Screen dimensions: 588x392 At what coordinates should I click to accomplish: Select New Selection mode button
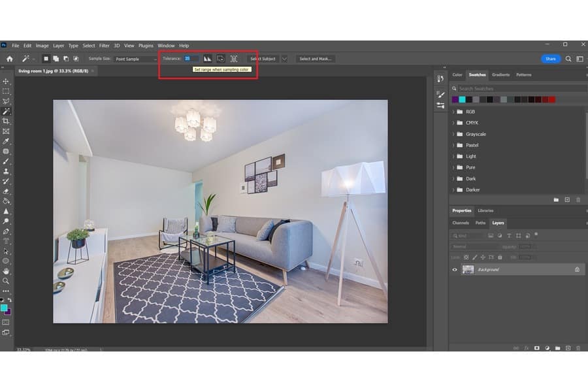point(46,59)
